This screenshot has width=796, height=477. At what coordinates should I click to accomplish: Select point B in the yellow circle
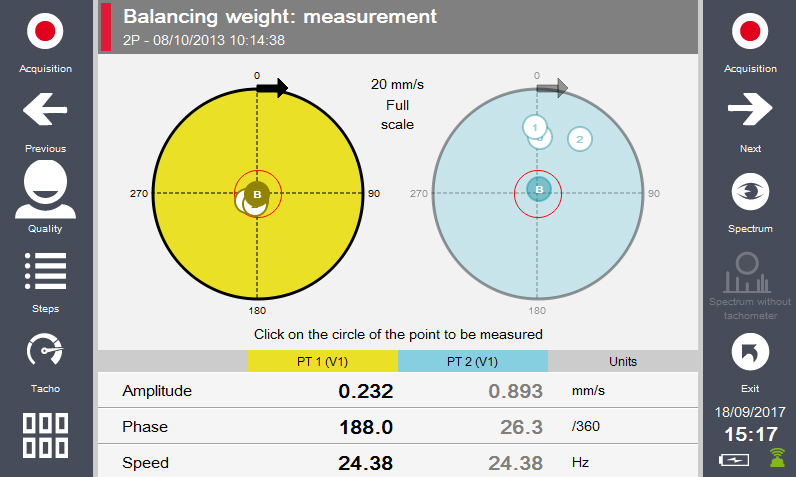258,193
